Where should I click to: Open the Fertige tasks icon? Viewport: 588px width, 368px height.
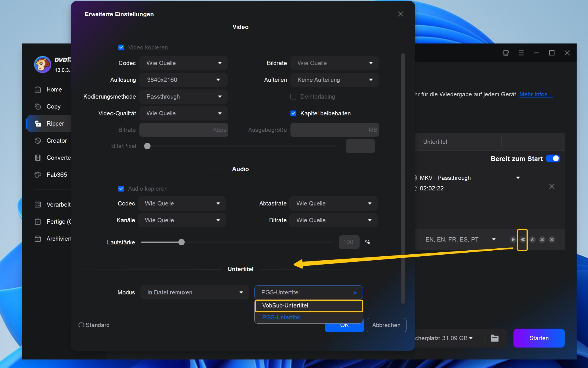click(38, 222)
